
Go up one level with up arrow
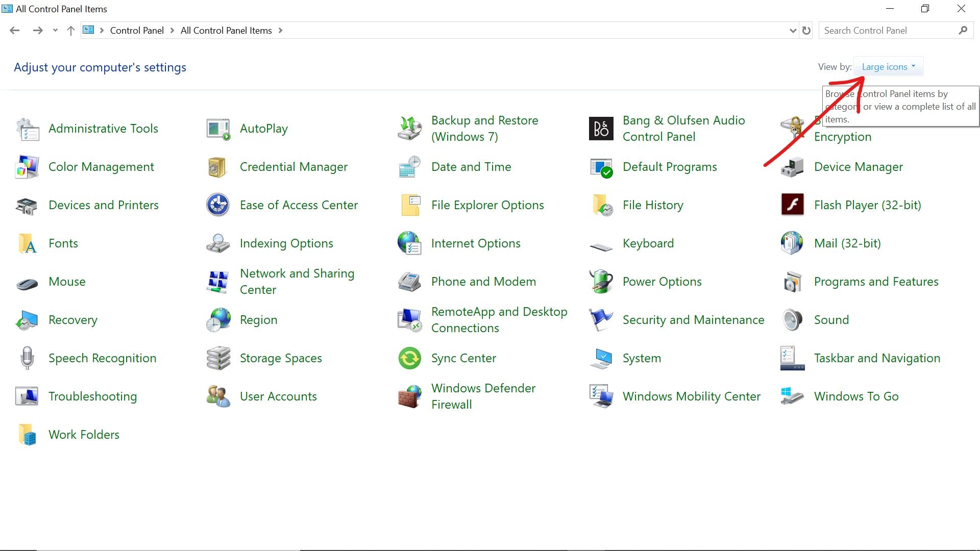click(x=71, y=31)
